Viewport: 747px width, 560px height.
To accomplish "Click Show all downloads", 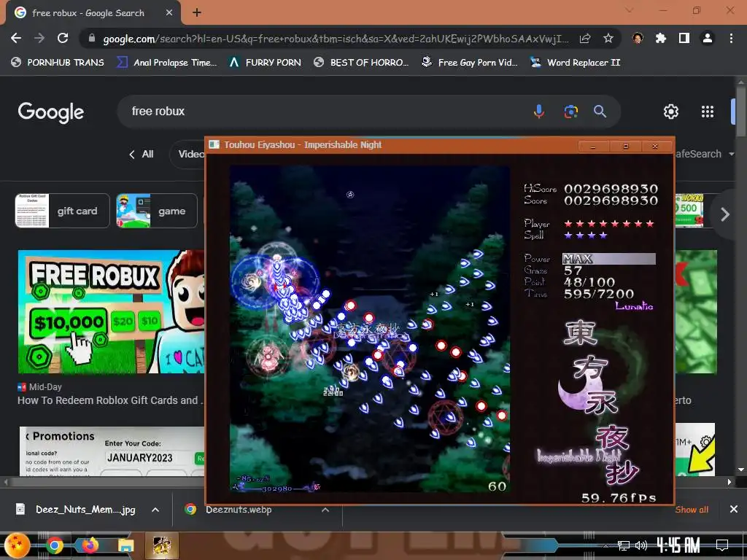I will [x=692, y=510].
